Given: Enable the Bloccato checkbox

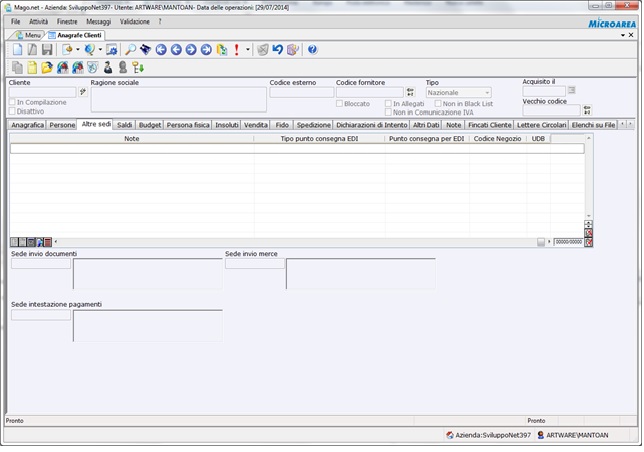Looking at the screenshot, I should click(340, 104).
